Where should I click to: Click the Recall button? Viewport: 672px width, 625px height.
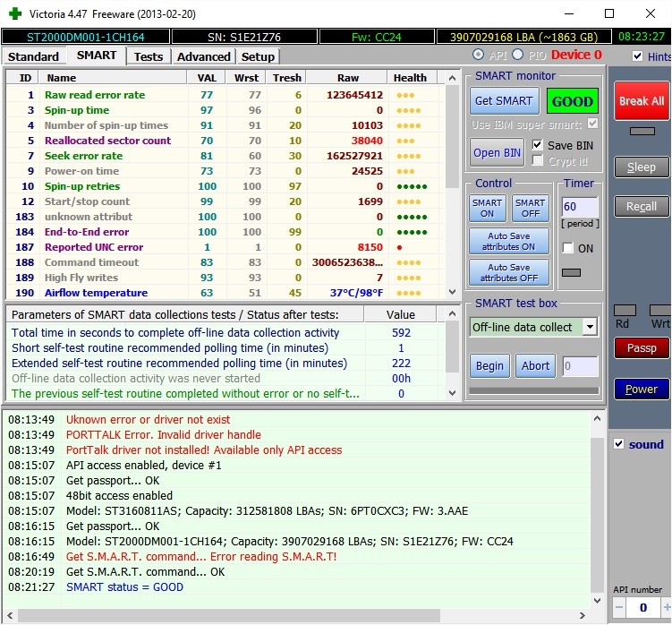(642, 206)
